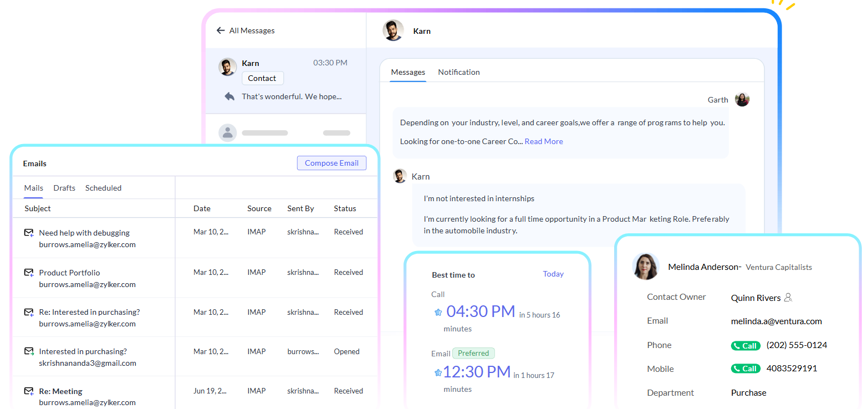This screenshot has width=868, height=409.
Task: Click mail icon beside Need help with debugging
Action: (29, 233)
